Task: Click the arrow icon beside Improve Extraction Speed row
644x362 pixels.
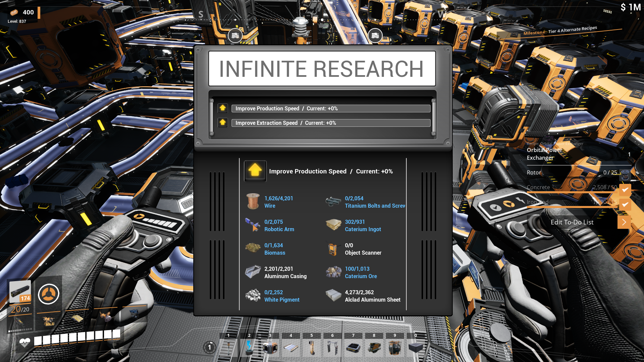Action: pos(222,122)
